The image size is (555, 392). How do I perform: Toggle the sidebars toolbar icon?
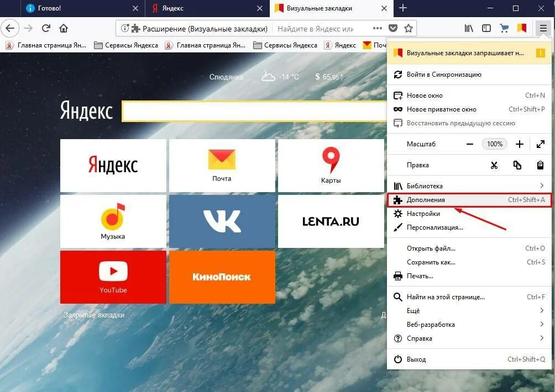[486, 28]
